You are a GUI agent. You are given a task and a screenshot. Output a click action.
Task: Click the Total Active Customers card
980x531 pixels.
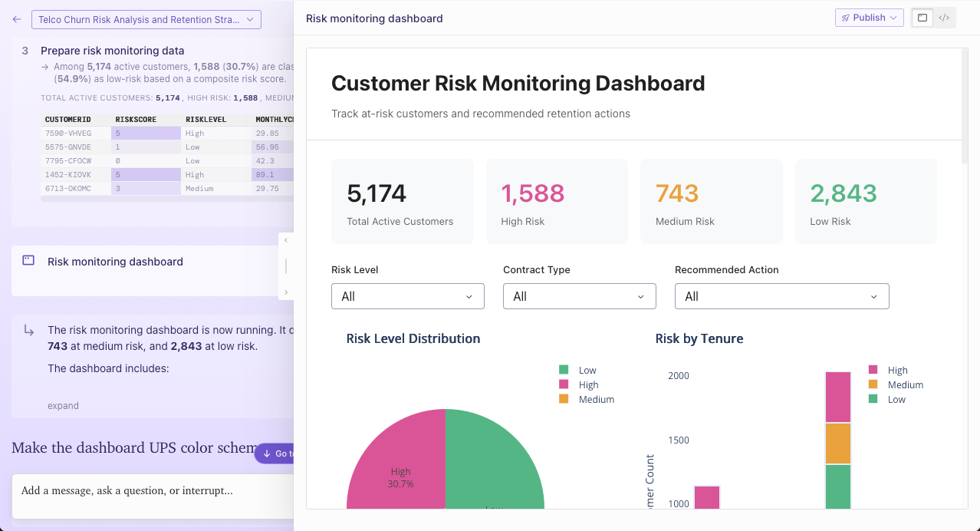click(x=402, y=202)
